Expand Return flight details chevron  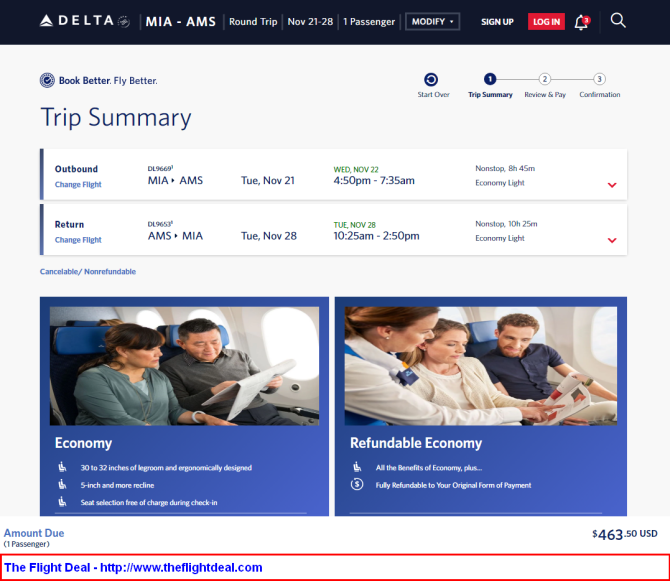point(612,241)
